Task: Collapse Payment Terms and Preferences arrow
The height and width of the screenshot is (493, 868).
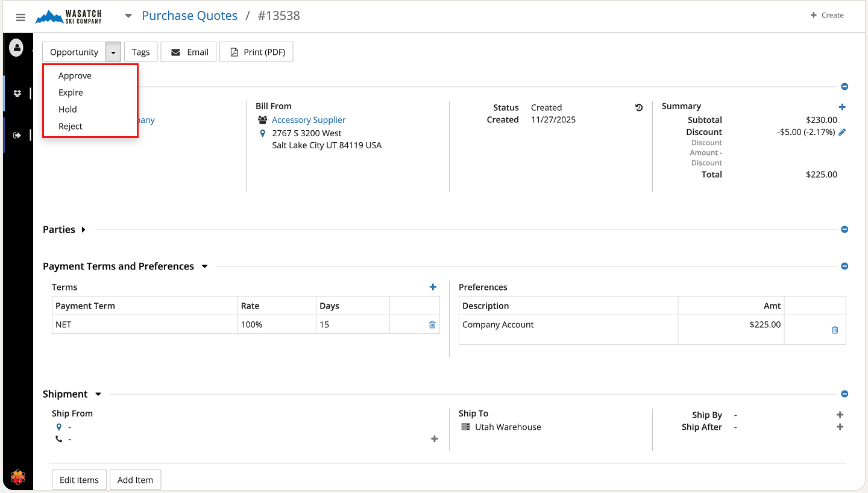Action: click(204, 266)
